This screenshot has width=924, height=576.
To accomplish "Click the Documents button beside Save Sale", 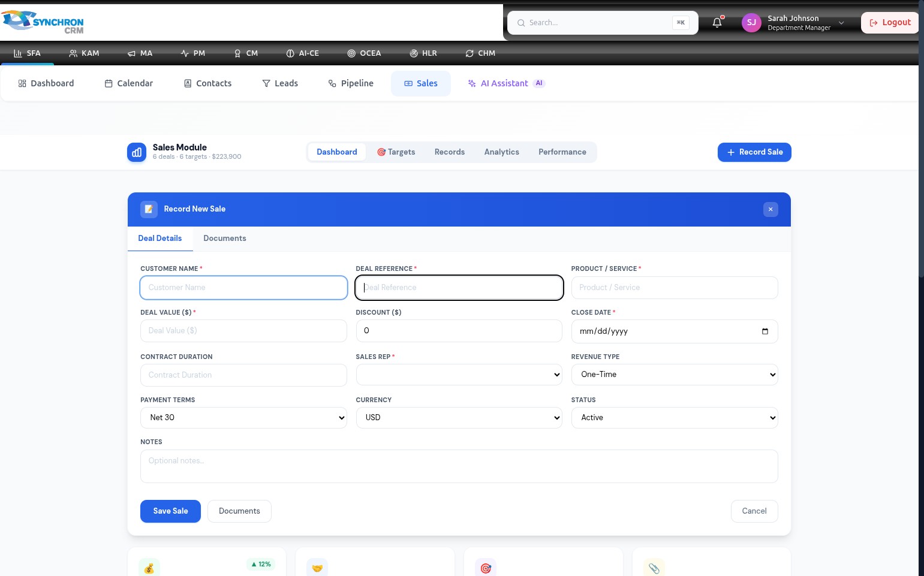I will [239, 511].
